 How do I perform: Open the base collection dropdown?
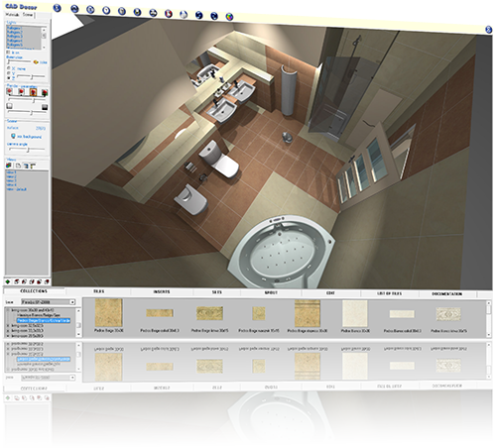click(x=72, y=302)
